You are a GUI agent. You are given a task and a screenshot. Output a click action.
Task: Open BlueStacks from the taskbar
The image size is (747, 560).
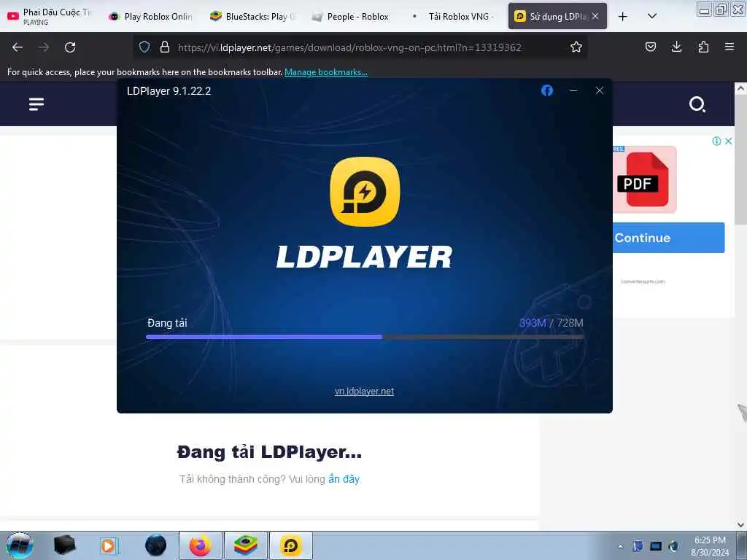pos(246,545)
